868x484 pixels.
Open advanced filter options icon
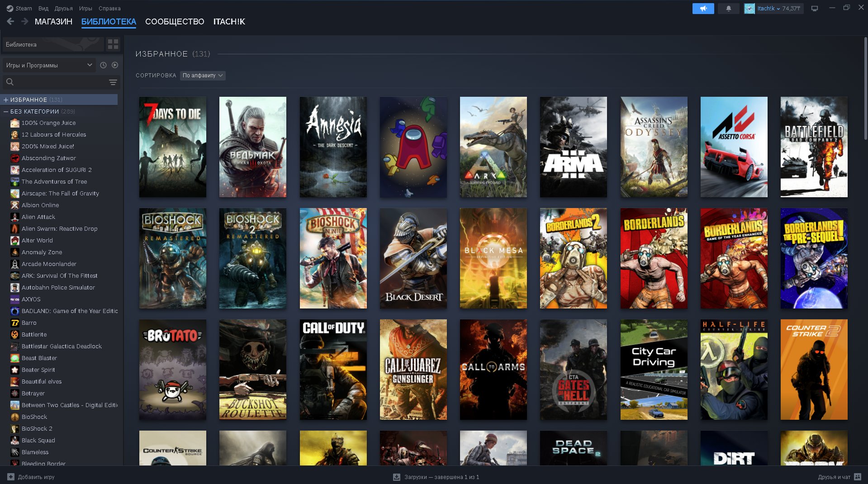113,82
